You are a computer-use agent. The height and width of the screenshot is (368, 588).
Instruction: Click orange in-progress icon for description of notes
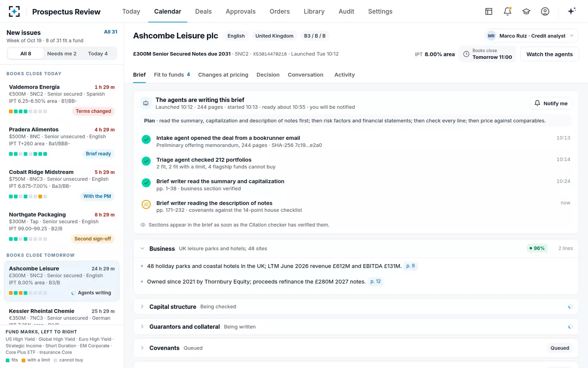[146, 204]
